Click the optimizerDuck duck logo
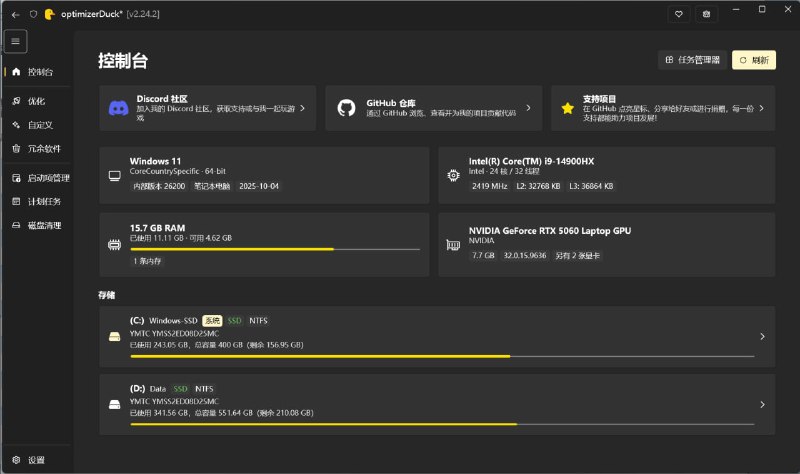The width and height of the screenshot is (800, 474). coord(49,14)
